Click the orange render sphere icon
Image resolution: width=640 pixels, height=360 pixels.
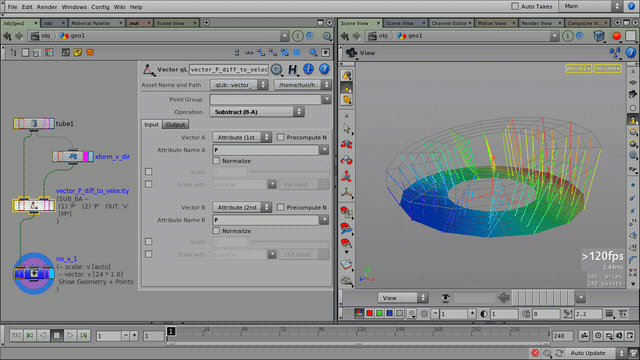[617, 36]
